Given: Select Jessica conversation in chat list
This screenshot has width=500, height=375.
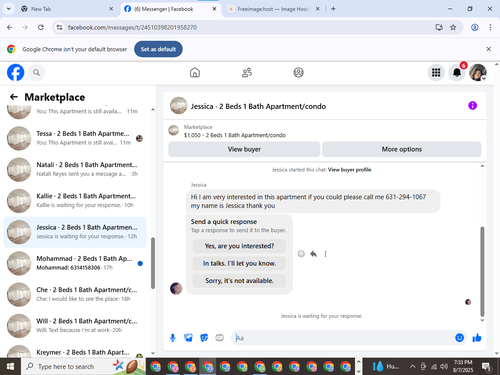Looking at the screenshot, I should coord(75,232).
